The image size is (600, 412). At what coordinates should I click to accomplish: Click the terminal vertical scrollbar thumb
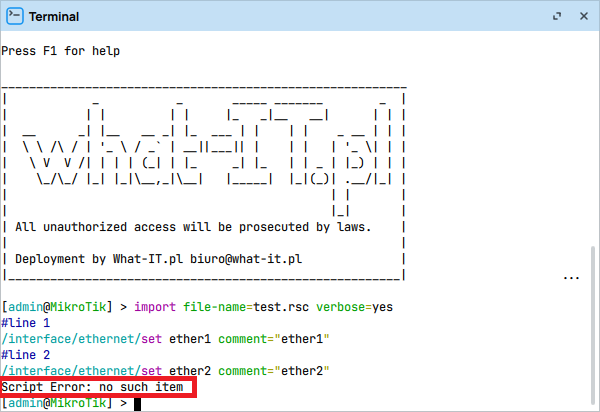(593, 325)
